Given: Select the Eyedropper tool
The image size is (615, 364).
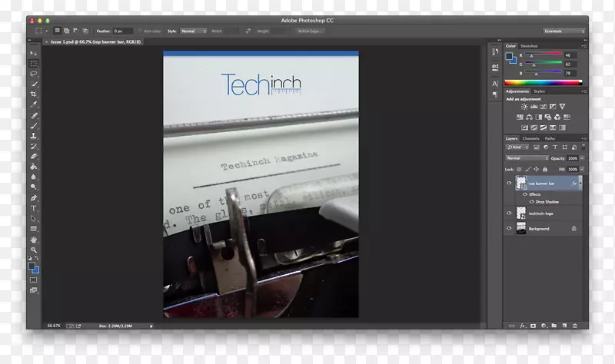Looking at the screenshot, I should click(34, 104).
